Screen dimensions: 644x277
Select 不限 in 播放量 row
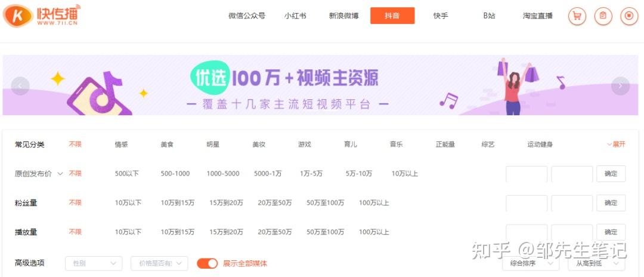pos(75,232)
